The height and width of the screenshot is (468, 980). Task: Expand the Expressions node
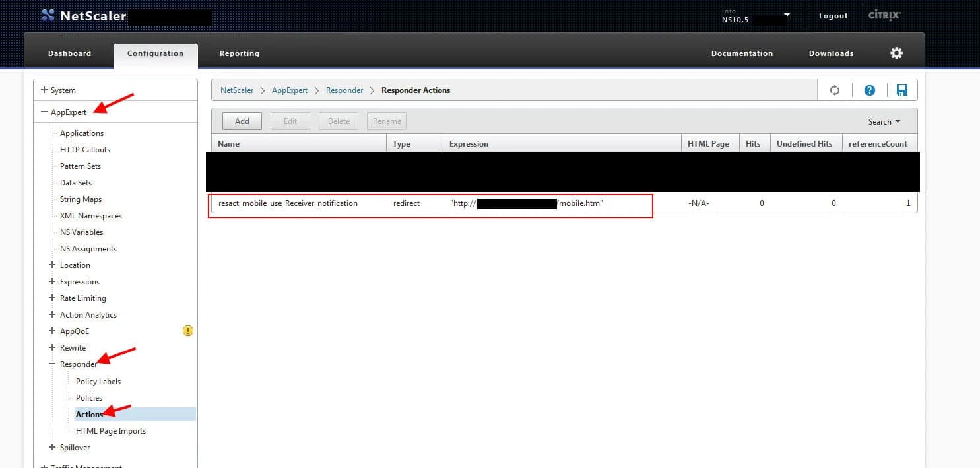pos(53,282)
